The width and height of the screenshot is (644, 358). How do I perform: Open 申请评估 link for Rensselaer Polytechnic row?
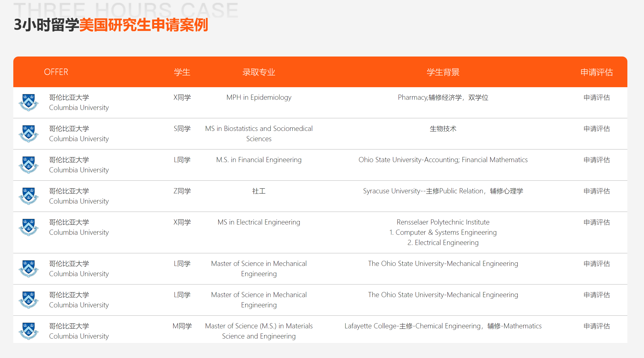[x=597, y=222]
